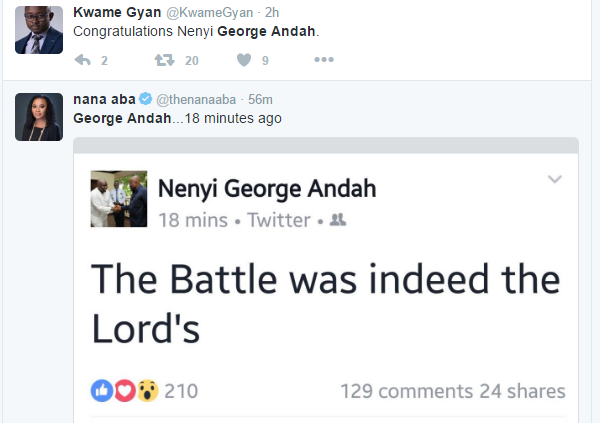Open Nenyi George Andah's post photo thumbnail

tap(119, 198)
